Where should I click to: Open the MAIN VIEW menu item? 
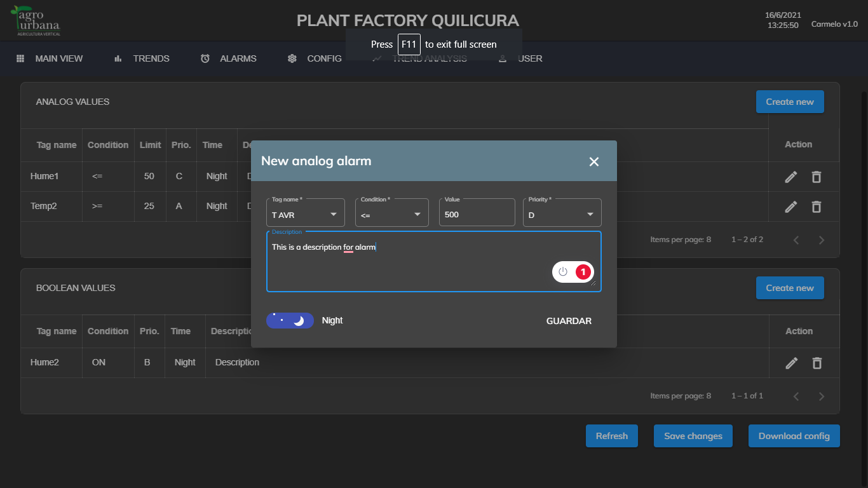(59, 58)
